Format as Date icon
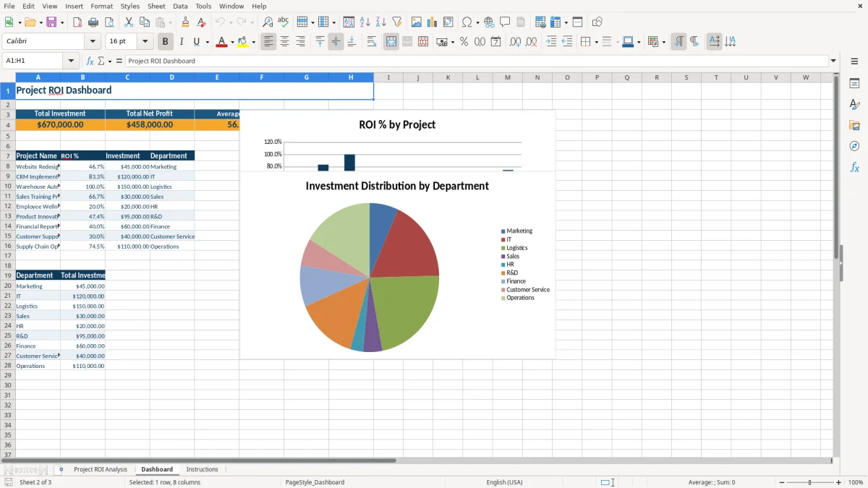The width and height of the screenshot is (868, 488). [x=495, y=42]
